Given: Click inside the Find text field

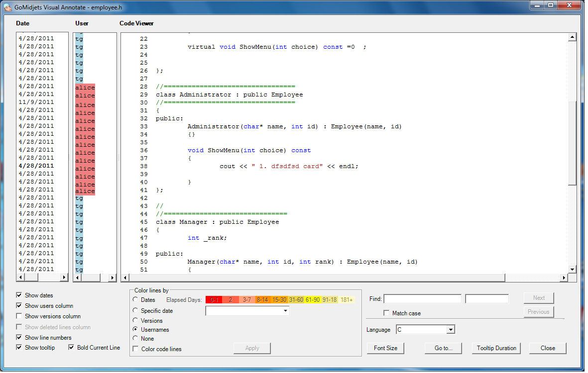Looking at the screenshot, I should tap(422, 299).
